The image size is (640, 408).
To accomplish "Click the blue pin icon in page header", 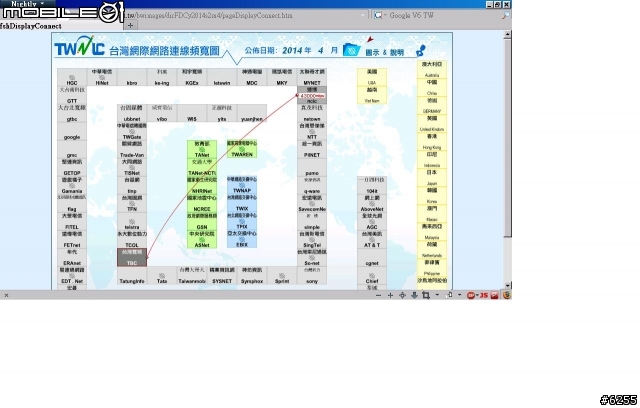I will (421, 51).
